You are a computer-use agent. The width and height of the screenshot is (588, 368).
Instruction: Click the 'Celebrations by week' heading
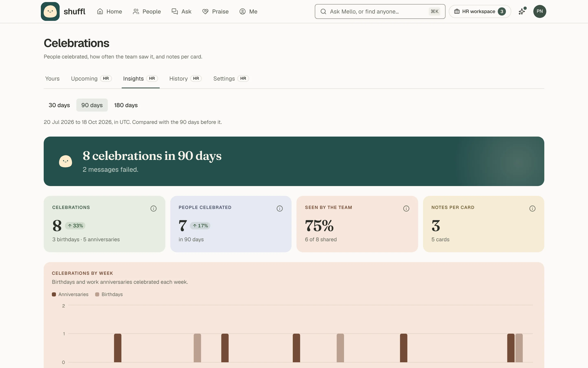(82, 273)
